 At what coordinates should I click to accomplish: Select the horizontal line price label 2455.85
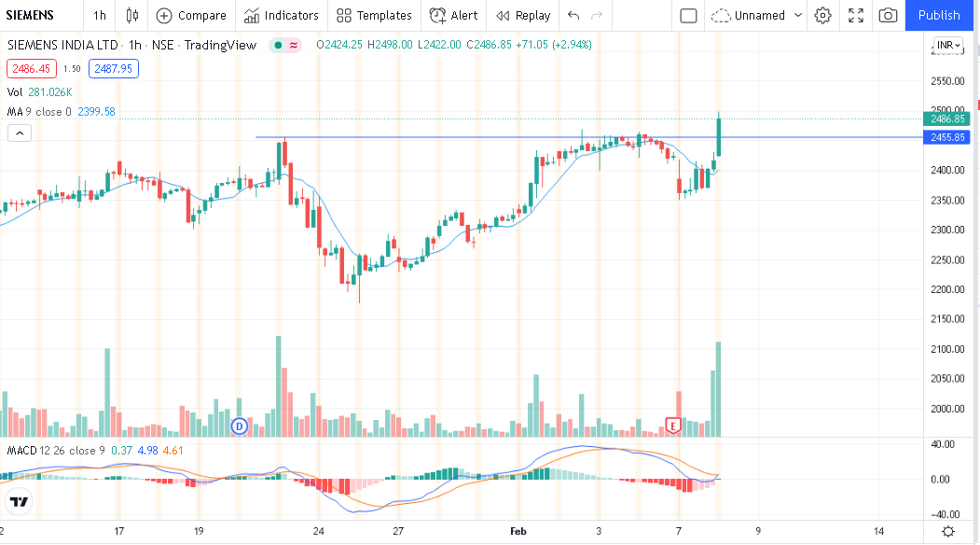coord(946,138)
